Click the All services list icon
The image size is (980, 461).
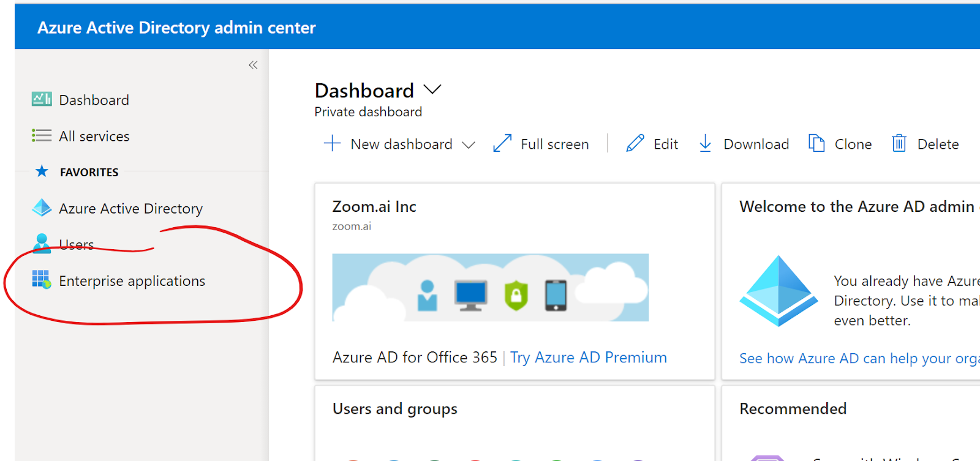pos(42,135)
